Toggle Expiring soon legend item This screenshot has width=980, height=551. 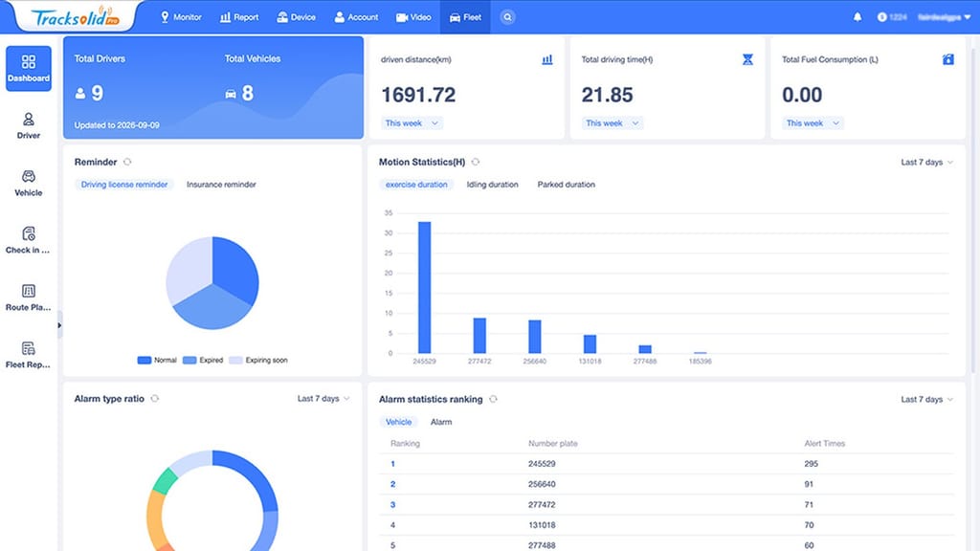tap(258, 360)
